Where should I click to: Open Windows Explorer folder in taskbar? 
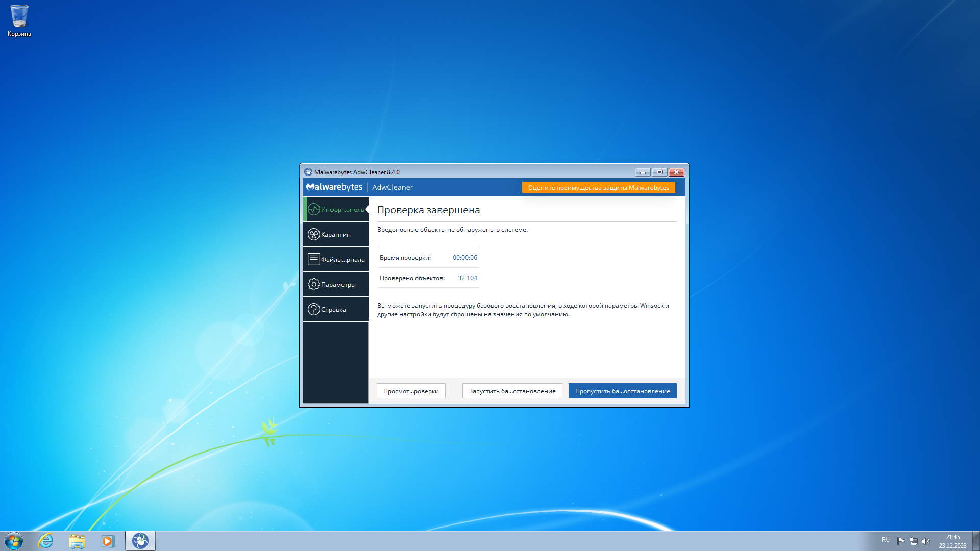pos(77,541)
